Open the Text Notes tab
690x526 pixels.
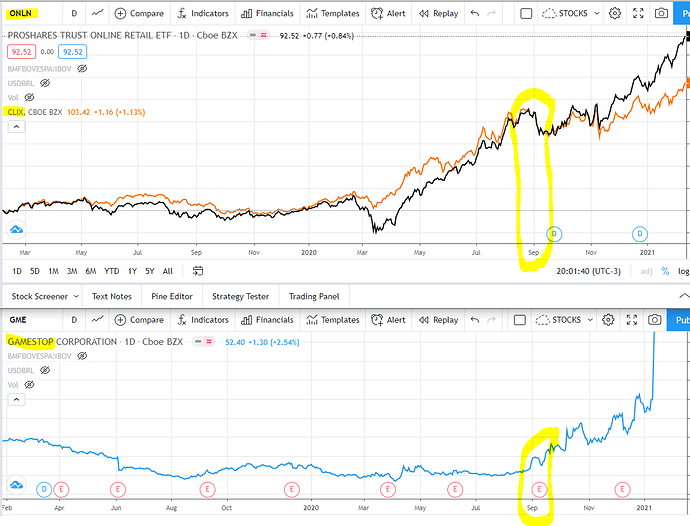tap(112, 296)
